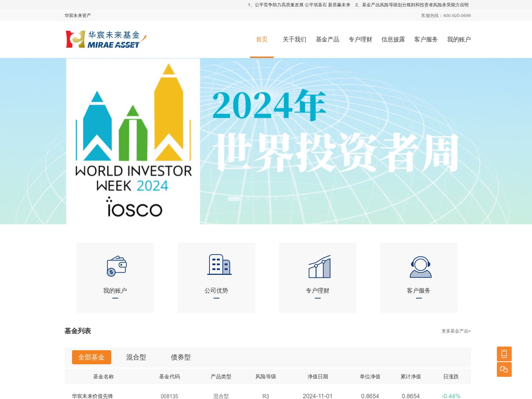This screenshot has height=399, width=532.
Task: Open 更多基金产品 link
Action: click(456, 331)
